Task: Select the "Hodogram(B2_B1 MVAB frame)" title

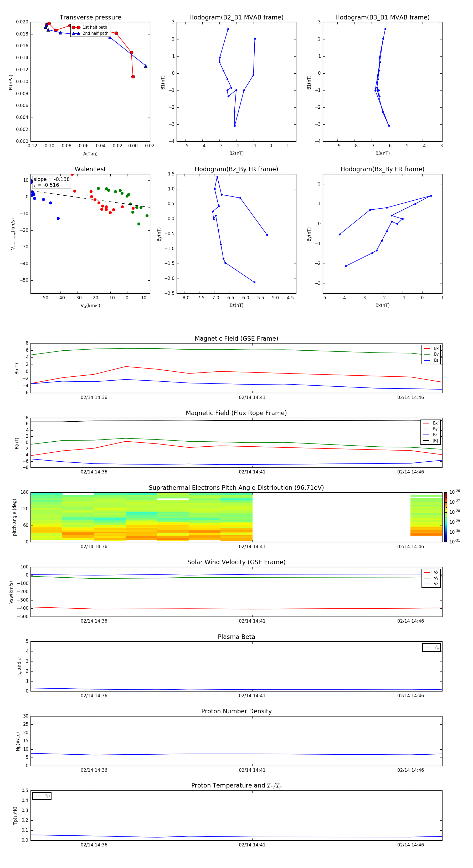Action: (236, 18)
